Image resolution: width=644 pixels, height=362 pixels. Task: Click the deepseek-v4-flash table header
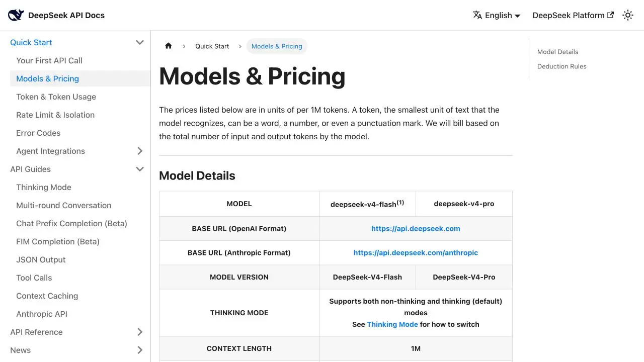tap(367, 204)
